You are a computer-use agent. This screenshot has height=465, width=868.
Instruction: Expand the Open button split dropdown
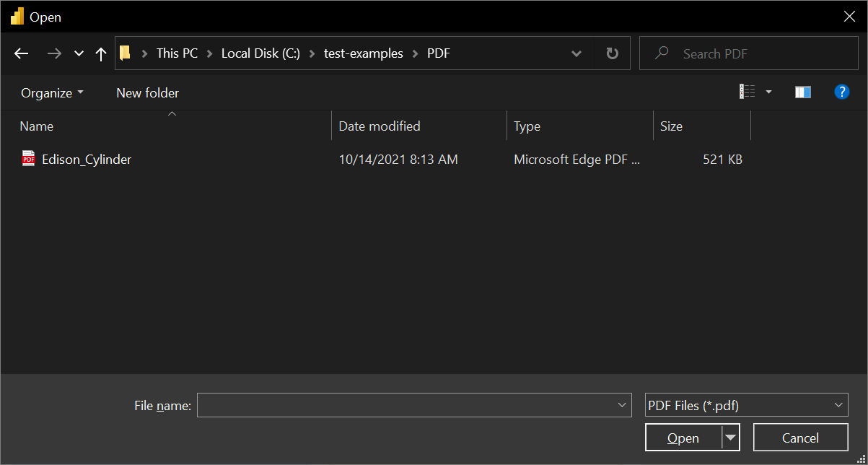point(730,437)
